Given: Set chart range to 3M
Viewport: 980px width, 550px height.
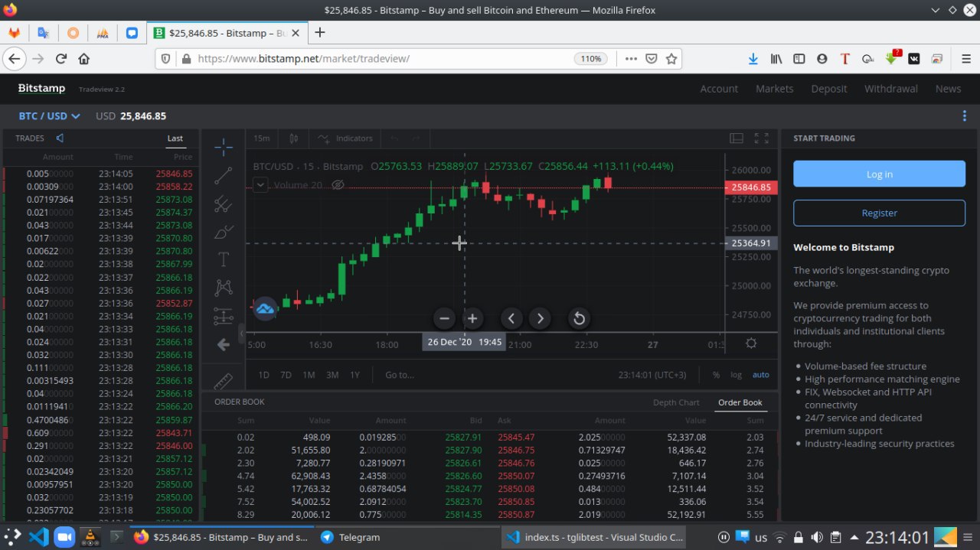Looking at the screenshot, I should coord(332,375).
